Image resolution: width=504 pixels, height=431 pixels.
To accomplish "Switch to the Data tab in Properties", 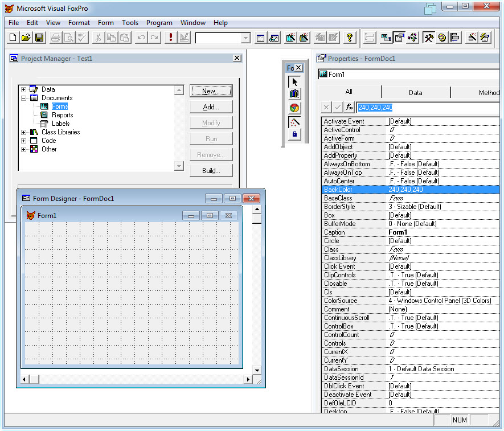I will point(415,93).
